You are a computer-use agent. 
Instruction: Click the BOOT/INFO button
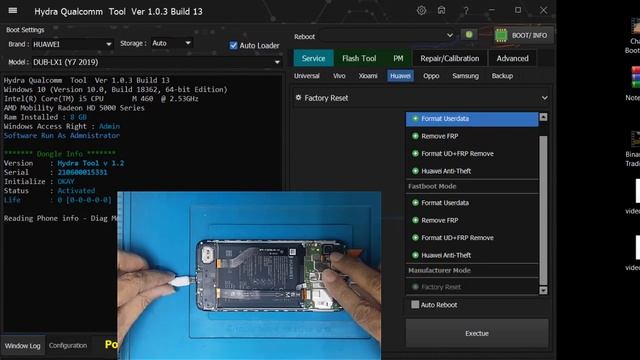click(x=524, y=36)
